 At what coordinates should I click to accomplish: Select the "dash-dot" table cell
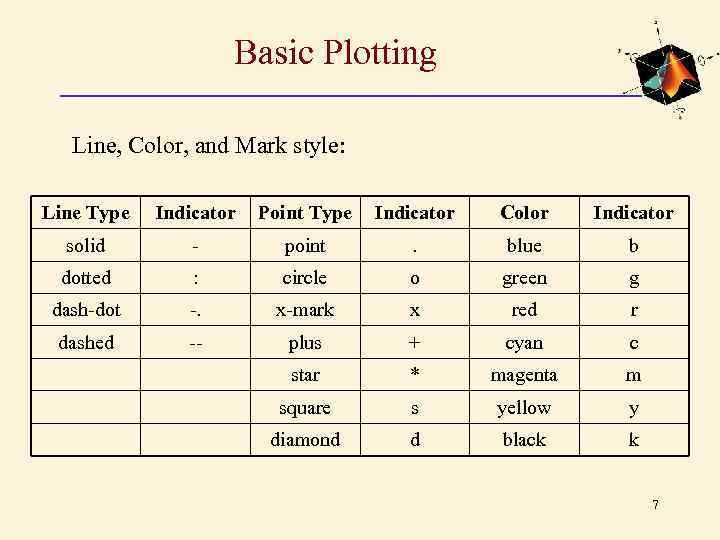pos(86,310)
